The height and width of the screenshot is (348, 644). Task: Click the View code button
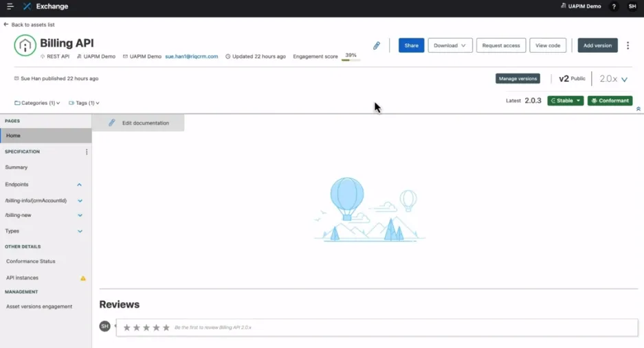(548, 45)
